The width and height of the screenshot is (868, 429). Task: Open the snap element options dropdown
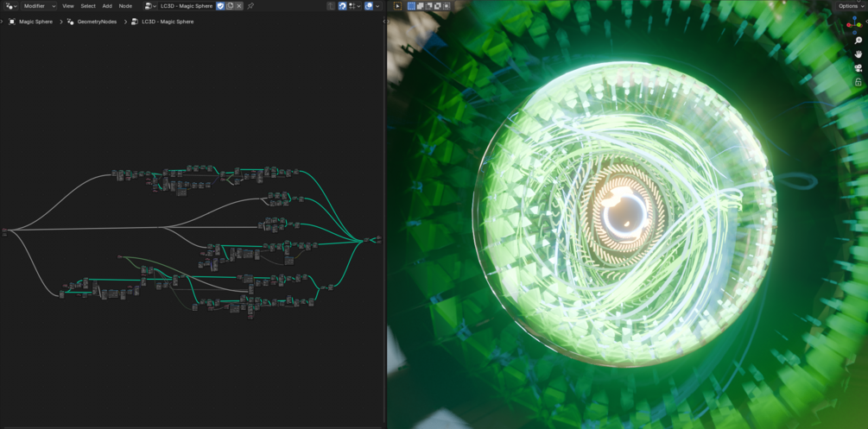[x=355, y=5]
